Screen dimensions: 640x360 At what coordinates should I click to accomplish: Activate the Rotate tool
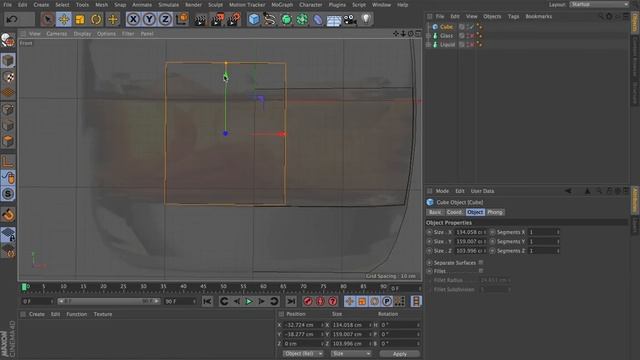96,19
